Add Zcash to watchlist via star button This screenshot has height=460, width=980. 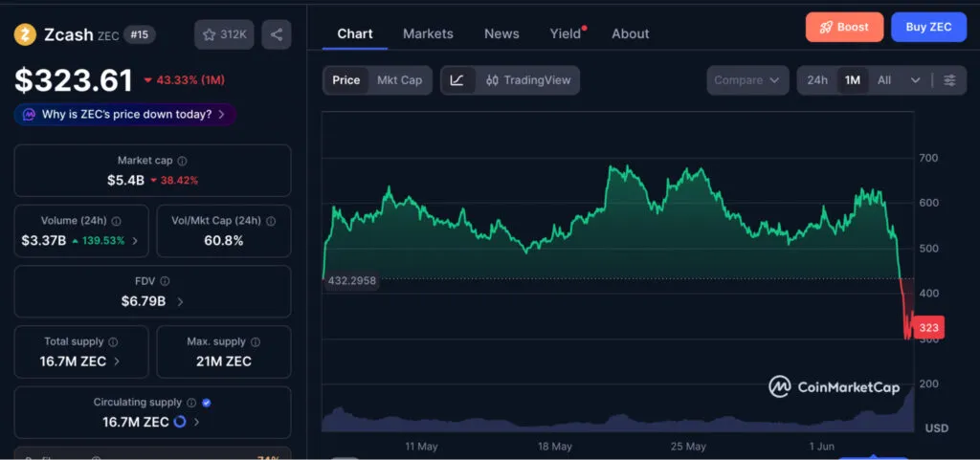[224, 34]
